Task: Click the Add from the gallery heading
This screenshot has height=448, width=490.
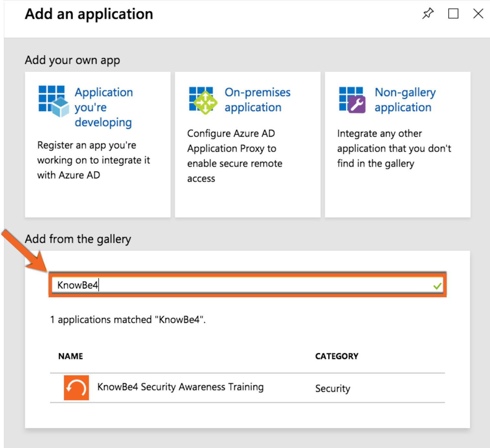Action: (77, 239)
